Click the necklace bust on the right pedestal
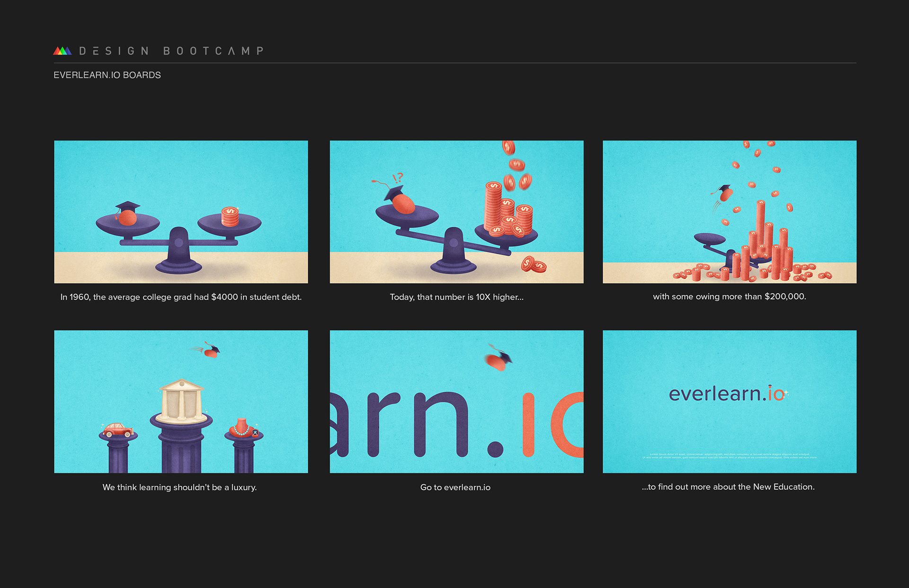 (243, 427)
